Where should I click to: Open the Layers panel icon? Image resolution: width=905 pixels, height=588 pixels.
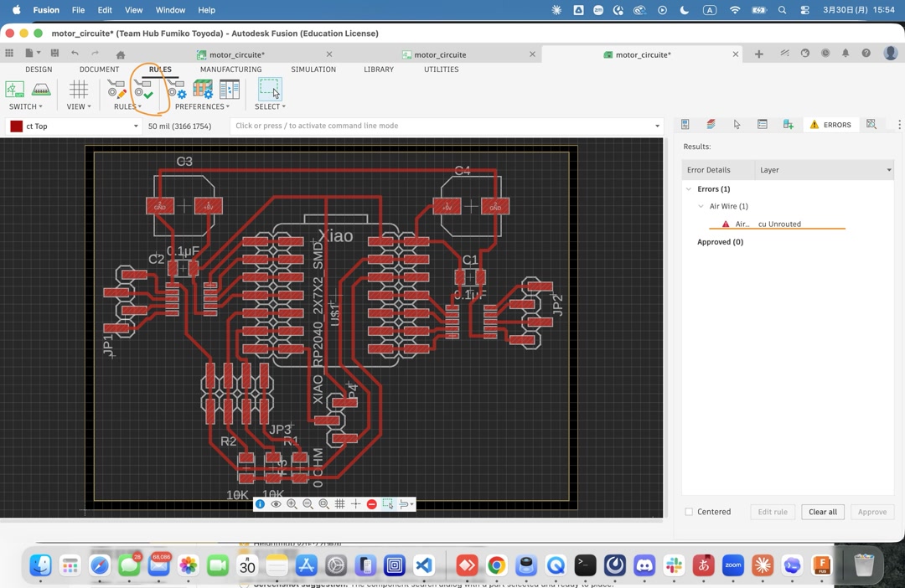pos(711,124)
